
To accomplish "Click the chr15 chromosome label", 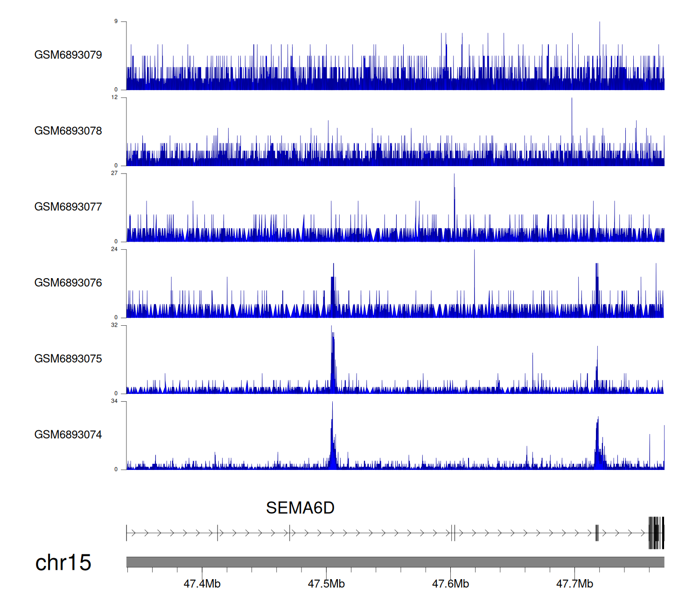I will tap(63, 563).
